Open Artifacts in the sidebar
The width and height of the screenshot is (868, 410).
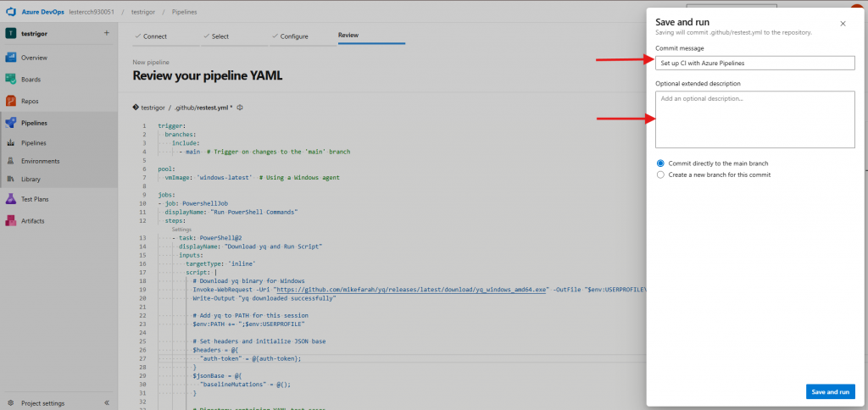click(33, 221)
